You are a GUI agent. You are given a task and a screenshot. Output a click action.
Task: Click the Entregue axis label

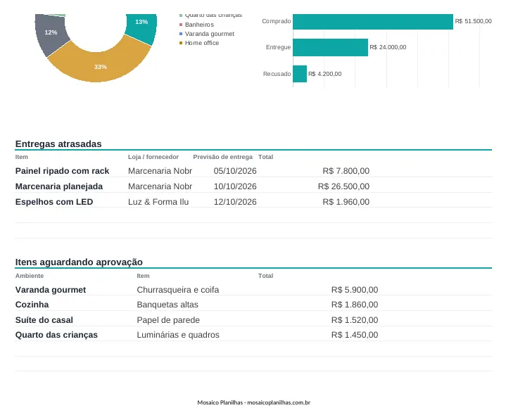278,47
